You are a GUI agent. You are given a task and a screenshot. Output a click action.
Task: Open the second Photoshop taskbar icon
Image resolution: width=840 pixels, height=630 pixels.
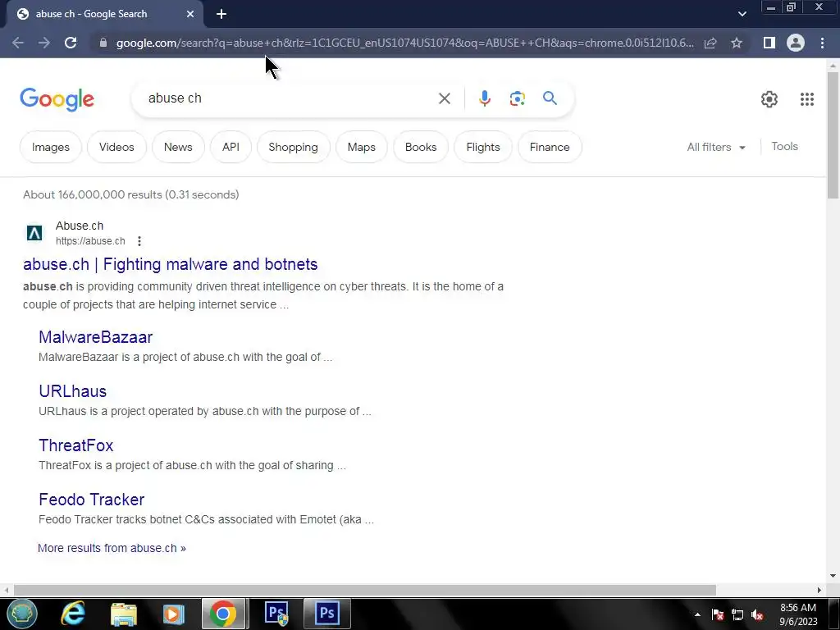click(x=326, y=614)
